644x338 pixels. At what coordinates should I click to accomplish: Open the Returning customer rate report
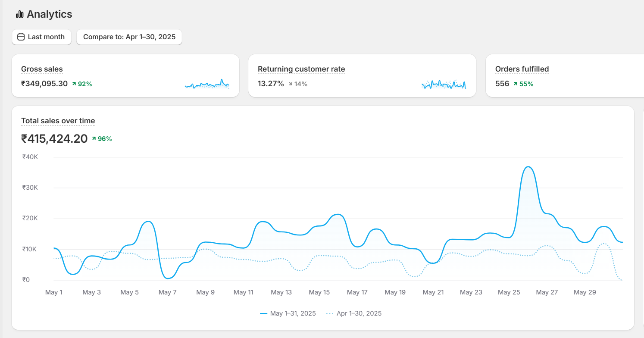[301, 69]
